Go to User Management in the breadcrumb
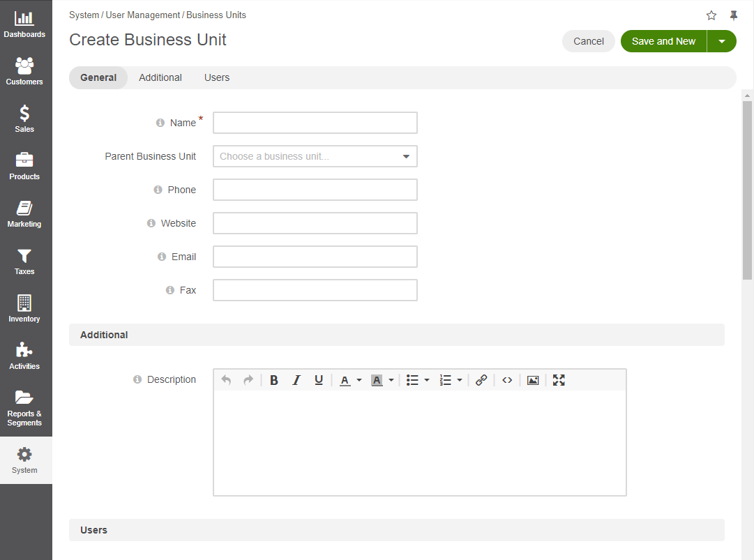The image size is (754, 560). coord(143,15)
